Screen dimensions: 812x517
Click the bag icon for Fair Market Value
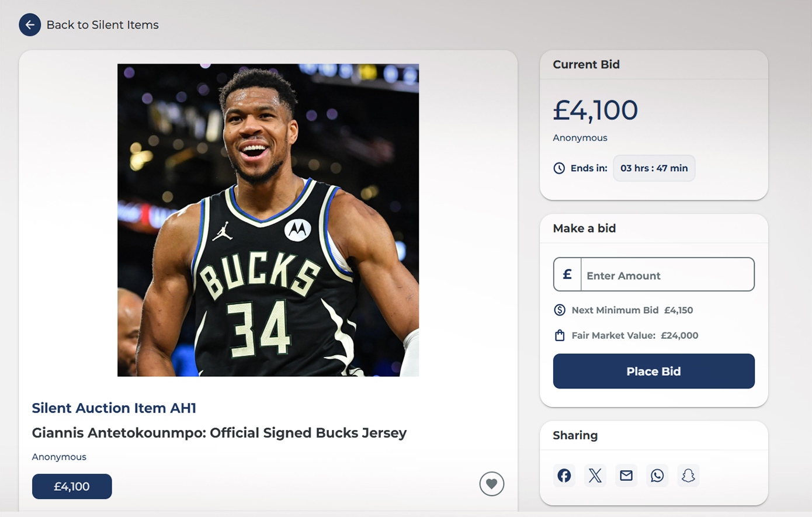pos(560,335)
